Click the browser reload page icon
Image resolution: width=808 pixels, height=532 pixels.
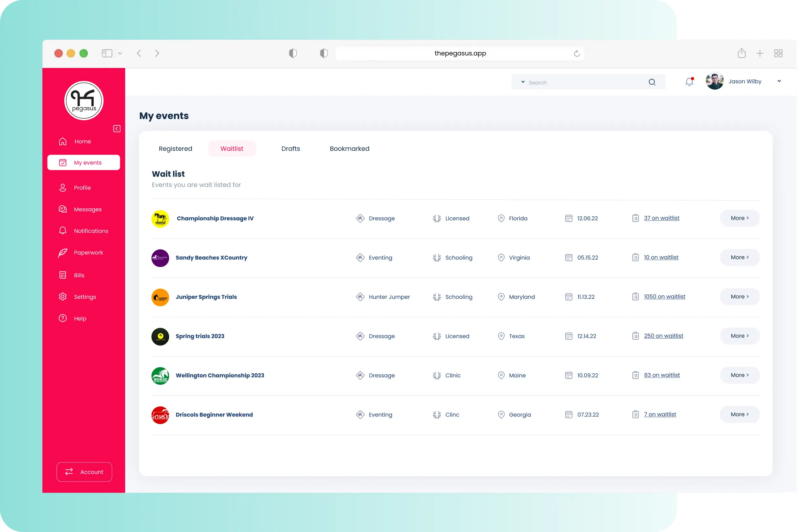577,54
